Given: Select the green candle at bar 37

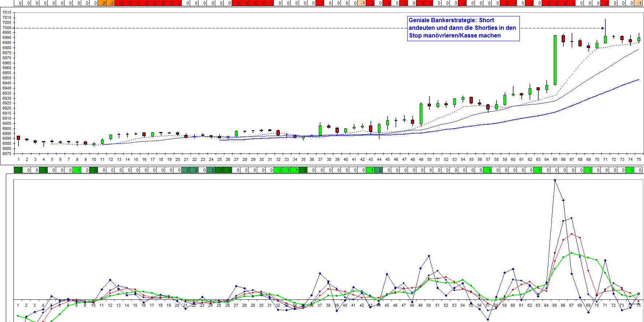Looking at the screenshot, I should click(320, 130).
